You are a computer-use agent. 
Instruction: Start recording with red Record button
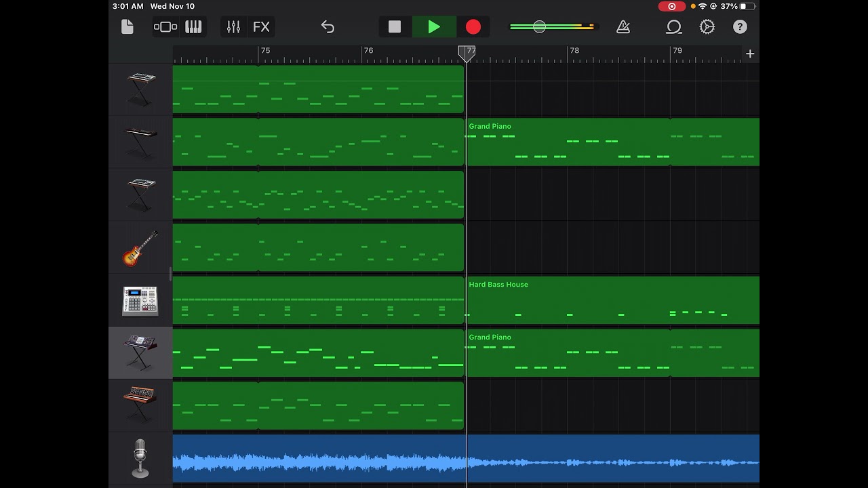pos(473,27)
